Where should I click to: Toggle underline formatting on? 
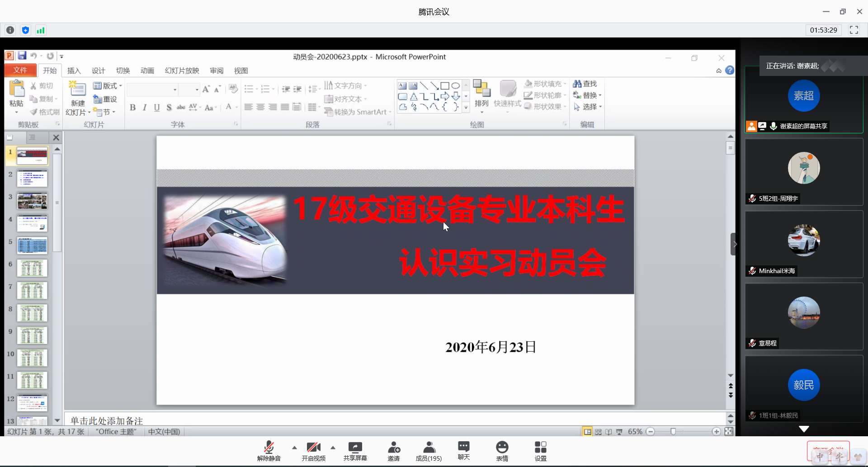(157, 108)
